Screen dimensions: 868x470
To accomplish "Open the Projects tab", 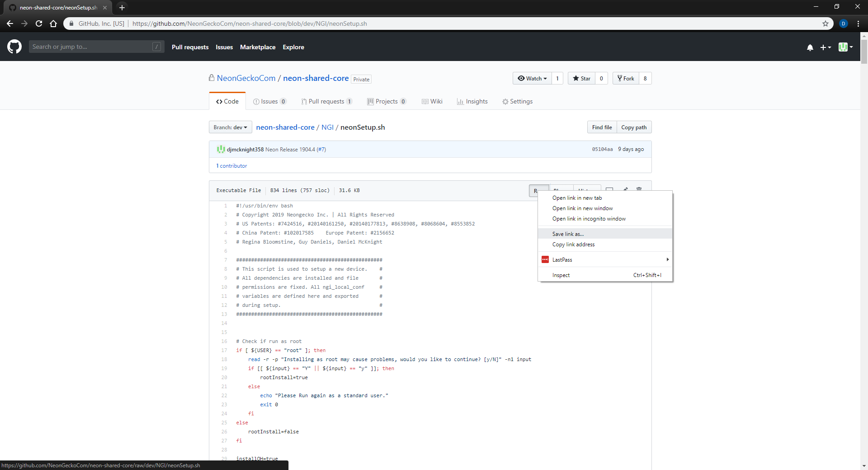I will (x=387, y=101).
